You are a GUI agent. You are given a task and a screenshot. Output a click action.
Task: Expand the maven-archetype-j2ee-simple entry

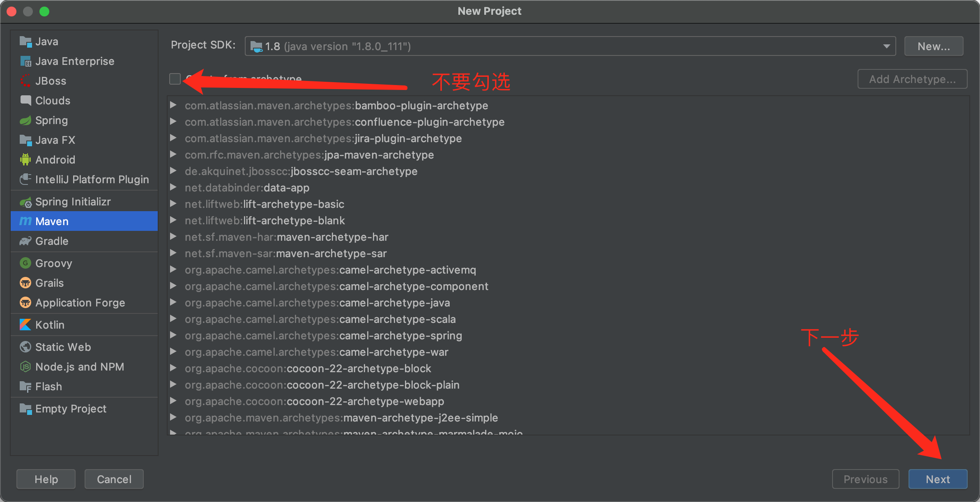pos(173,417)
